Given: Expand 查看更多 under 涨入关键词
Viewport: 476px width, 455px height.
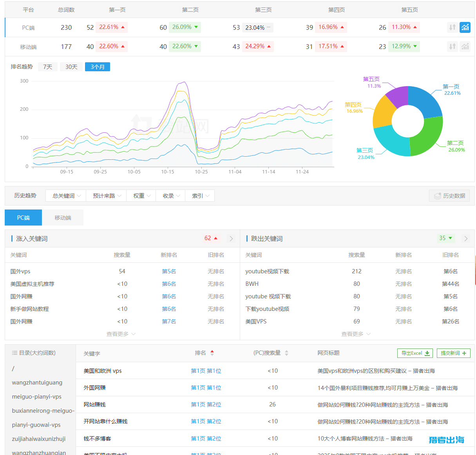Looking at the screenshot, I should click(x=121, y=334).
